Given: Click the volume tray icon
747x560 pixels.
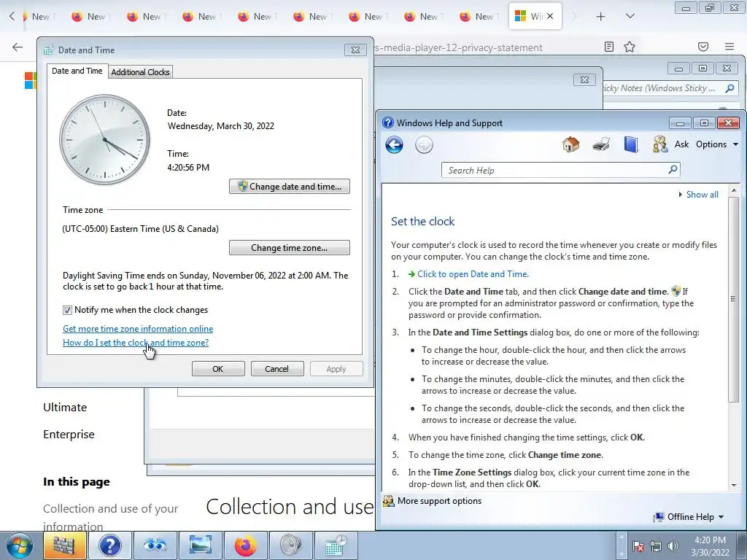Looking at the screenshot, I should click(673, 546).
